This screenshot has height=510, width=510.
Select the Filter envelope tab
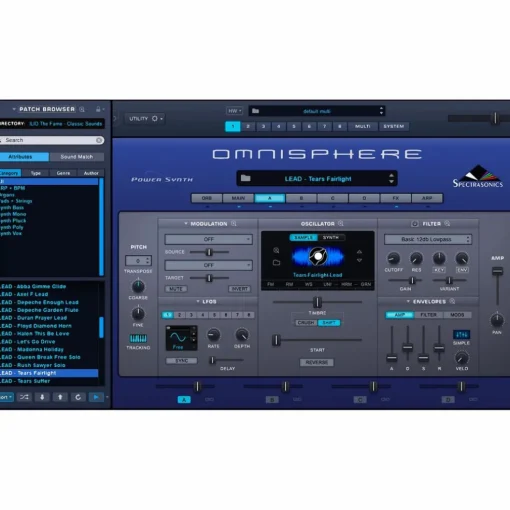coord(428,315)
